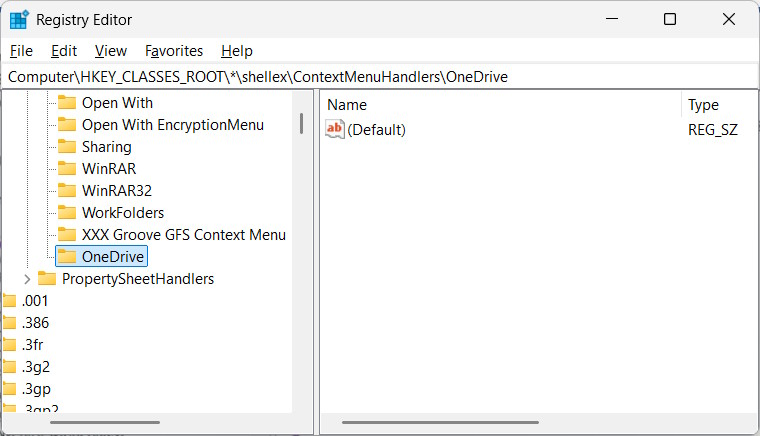Click the WinRAR32 folder icon
Image resolution: width=760 pixels, height=436 pixels.
coord(67,191)
